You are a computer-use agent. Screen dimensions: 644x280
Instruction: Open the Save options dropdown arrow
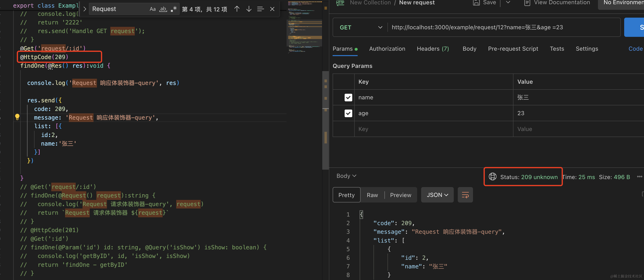(508, 2)
